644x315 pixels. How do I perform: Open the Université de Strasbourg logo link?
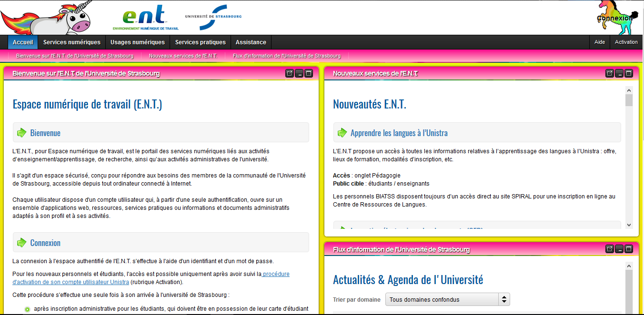pyautogui.click(x=213, y=17)
